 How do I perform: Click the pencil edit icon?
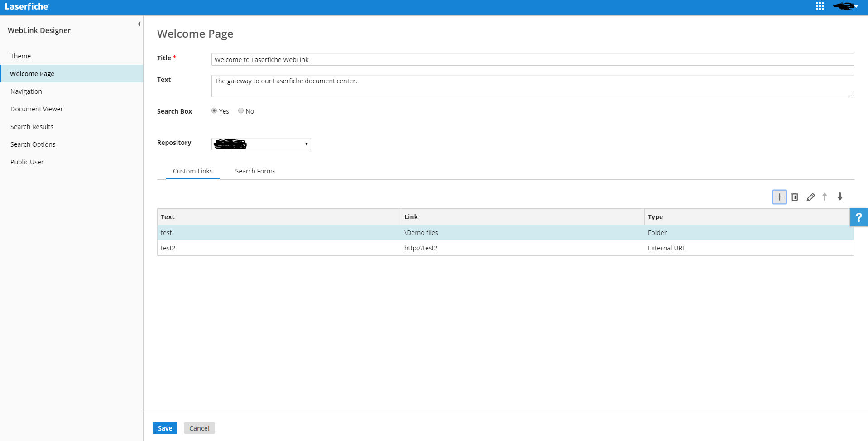click(810, 197)
